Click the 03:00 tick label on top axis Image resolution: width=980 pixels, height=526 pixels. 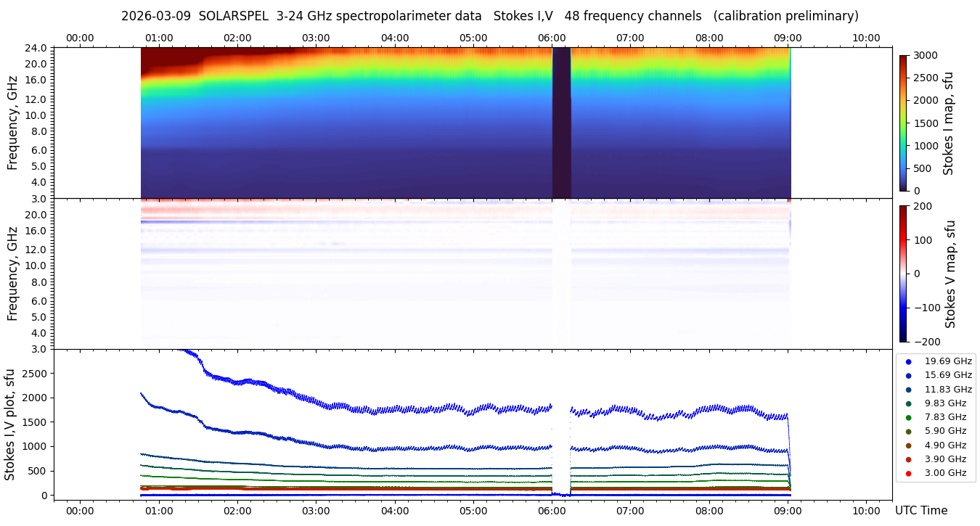[x=316, y=38]
